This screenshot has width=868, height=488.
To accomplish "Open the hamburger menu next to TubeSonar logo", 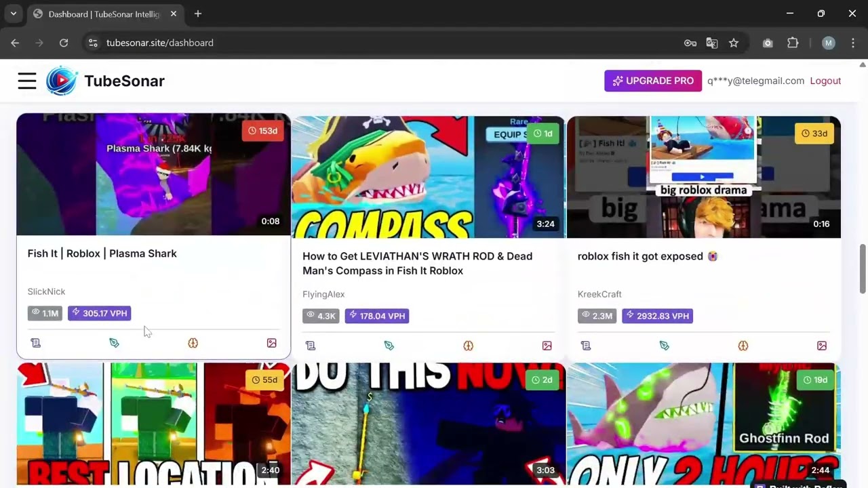I will 27,81.
